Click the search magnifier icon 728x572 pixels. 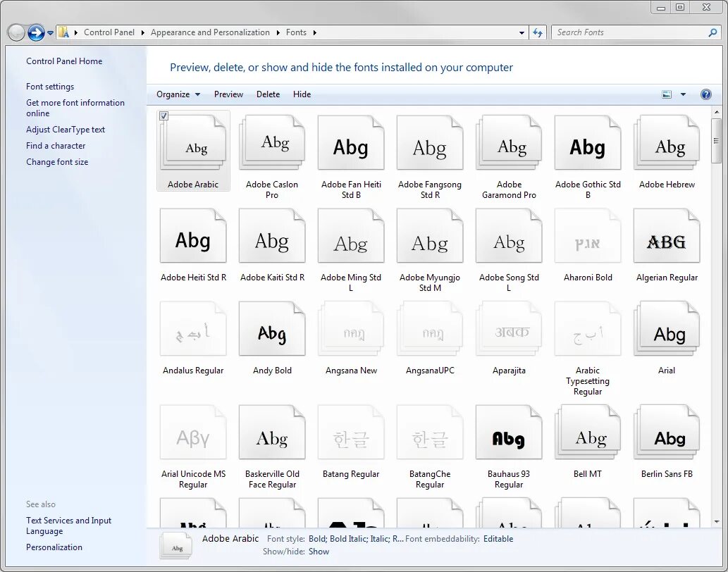pos(712,32)
